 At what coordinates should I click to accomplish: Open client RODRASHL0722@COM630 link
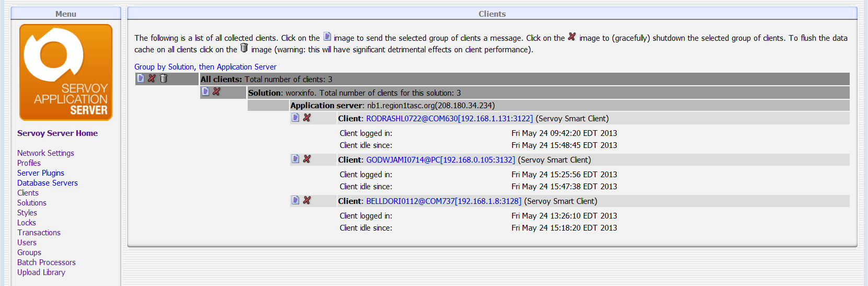click(x=449, y=119)
